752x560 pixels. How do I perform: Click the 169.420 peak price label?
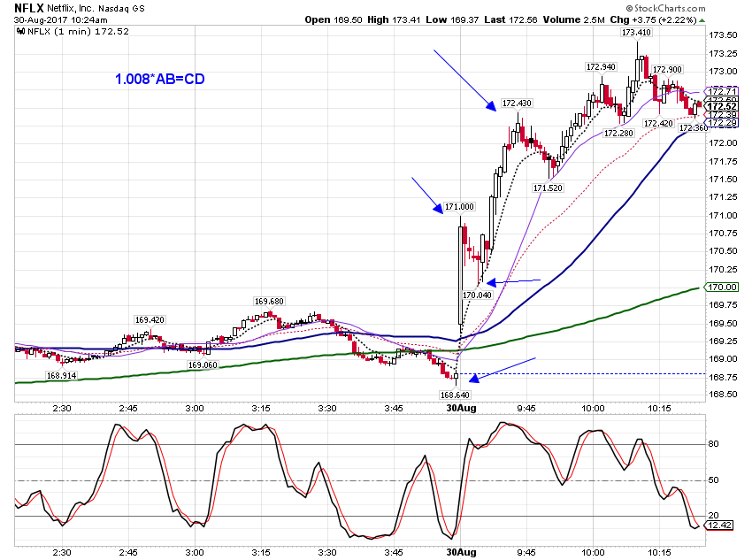(150, 319)
